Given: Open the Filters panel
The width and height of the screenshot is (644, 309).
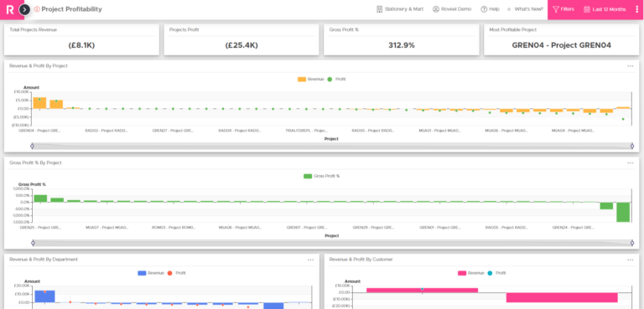Looking at the screenshot, I should pos(563,9).
